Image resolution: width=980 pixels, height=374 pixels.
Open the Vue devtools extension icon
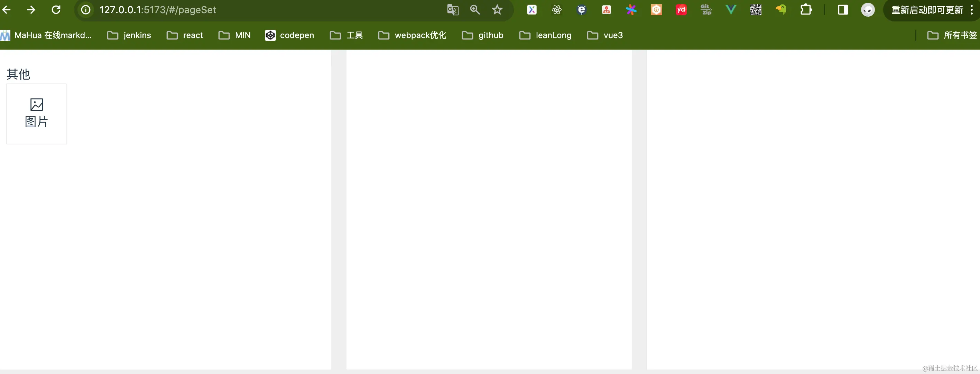[x=730, y=10]
